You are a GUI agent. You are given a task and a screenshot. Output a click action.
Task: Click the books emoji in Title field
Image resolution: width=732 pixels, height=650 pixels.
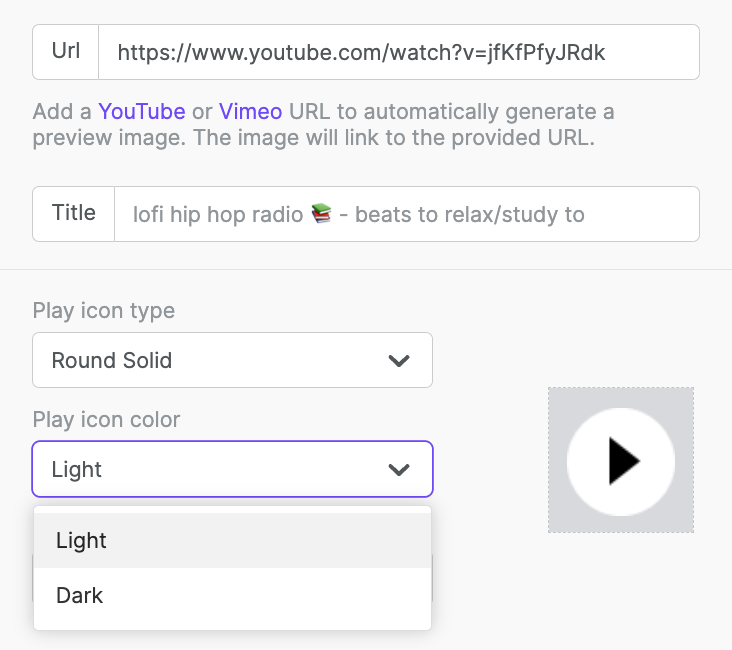[321, 214]
